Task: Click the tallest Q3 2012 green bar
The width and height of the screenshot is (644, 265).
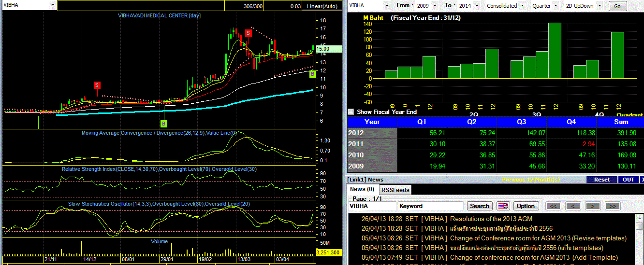Action: pyautogui.click(x=555, y=50)
